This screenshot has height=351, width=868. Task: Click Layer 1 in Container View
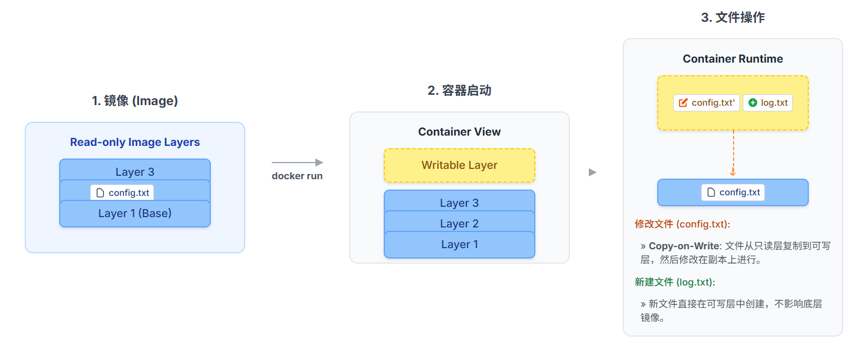(x=459, y=245)
